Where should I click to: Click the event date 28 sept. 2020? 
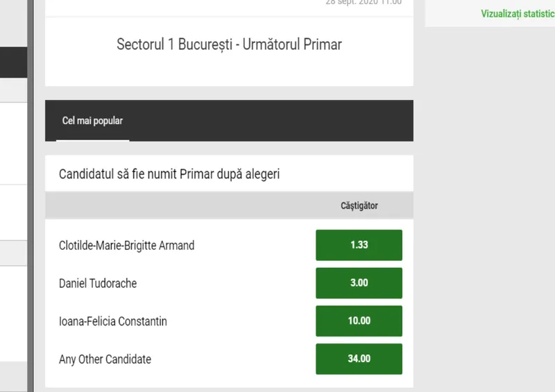pyautogui.click(x=363, y=2)
